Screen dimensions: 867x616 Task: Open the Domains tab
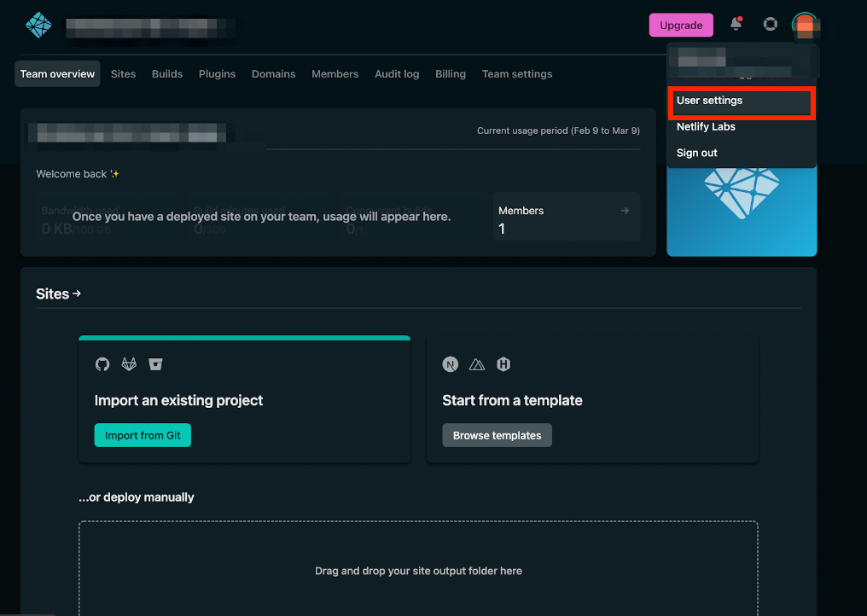[x=273, y=74]
